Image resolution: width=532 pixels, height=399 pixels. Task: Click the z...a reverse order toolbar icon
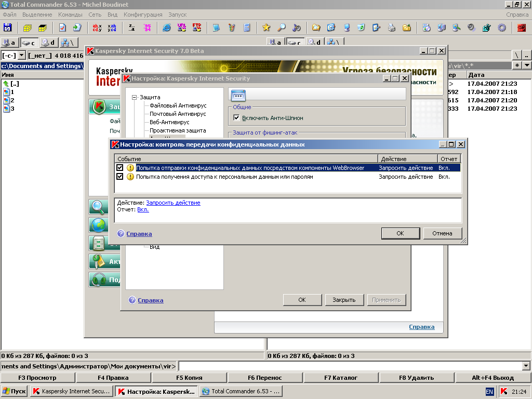tap(132, 28)
